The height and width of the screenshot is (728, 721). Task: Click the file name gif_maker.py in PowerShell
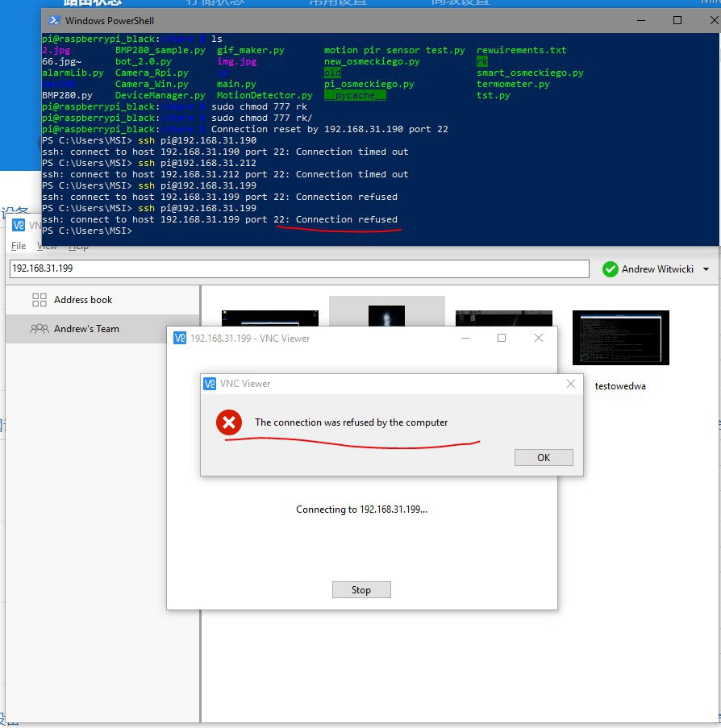click(x=250, y=50)
